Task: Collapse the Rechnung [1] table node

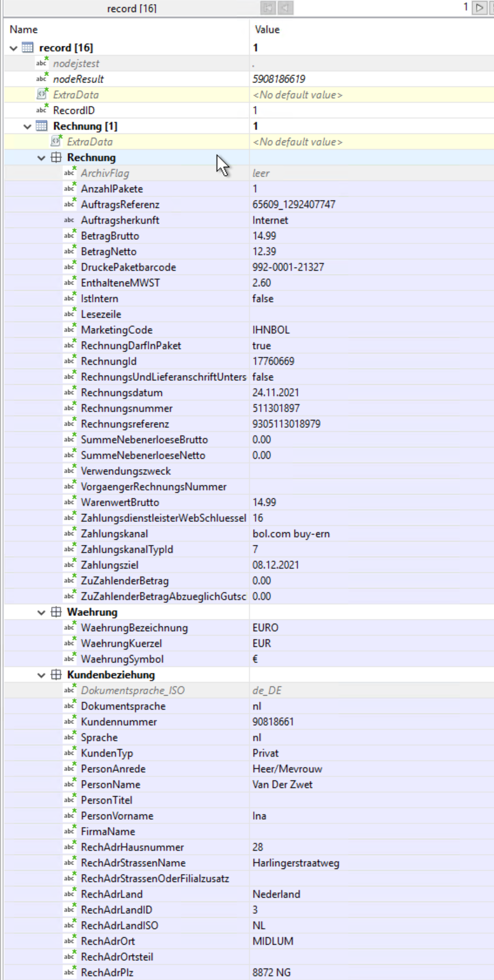Action: 27,127
